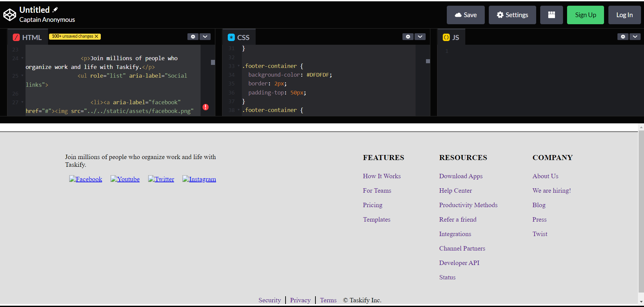
Task: Click the preview scrollbar down arrow
Action: tap(641, 302)
